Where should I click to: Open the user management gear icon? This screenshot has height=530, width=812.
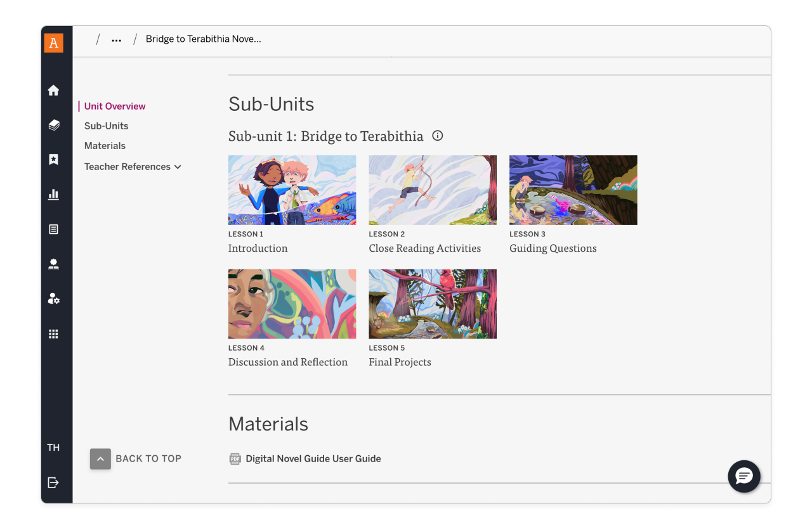click(x=54, y=298)
